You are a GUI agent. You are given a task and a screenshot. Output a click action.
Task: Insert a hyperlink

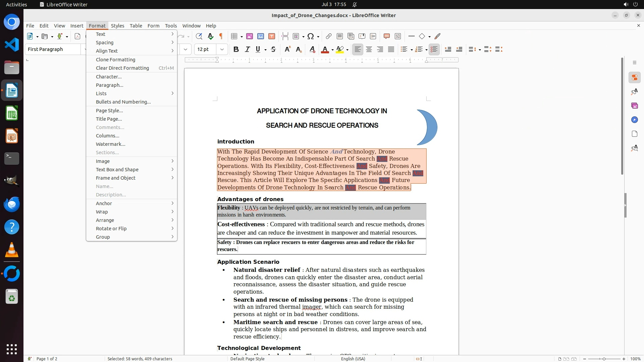[329, 36]
